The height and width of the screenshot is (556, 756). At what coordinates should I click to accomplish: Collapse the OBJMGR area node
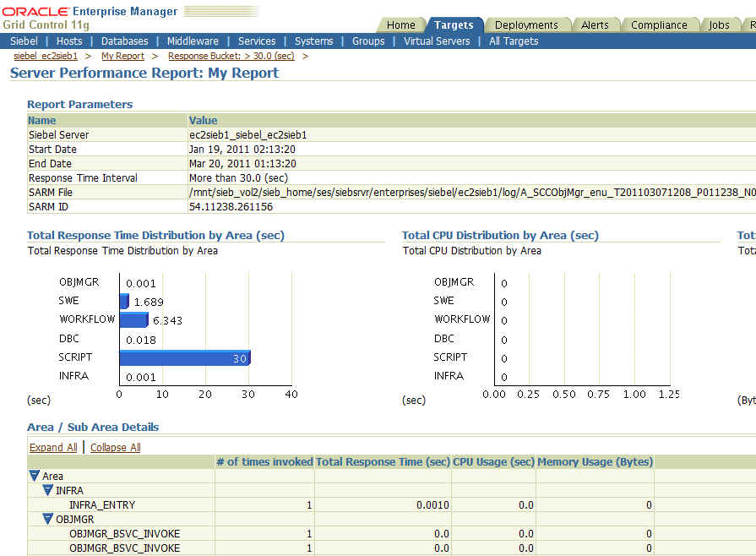tap(48, 519)
